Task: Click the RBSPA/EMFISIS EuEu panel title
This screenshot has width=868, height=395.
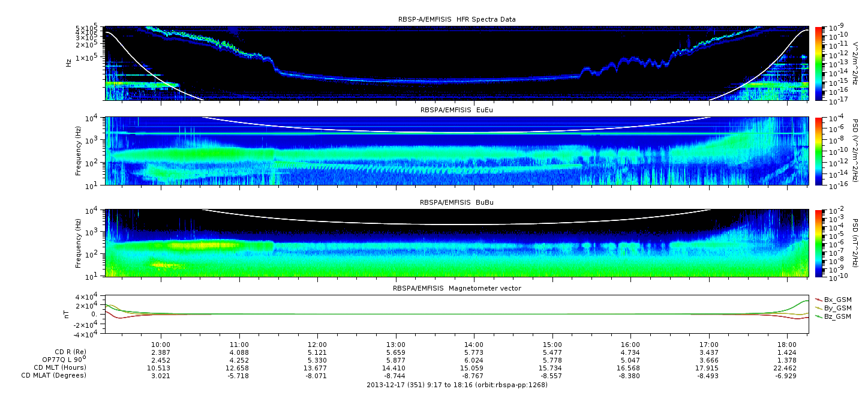Action: pos(456,110)
